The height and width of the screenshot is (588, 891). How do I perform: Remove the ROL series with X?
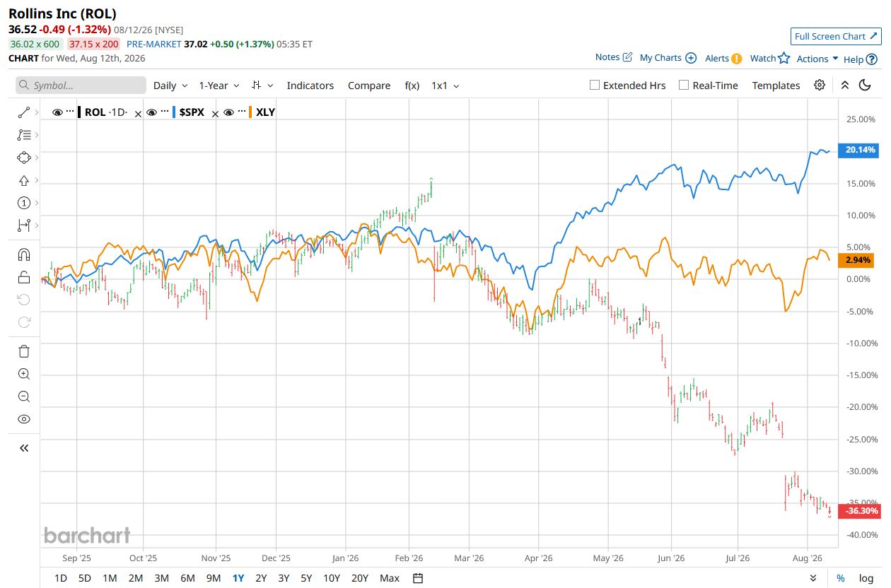coord(138,114)
